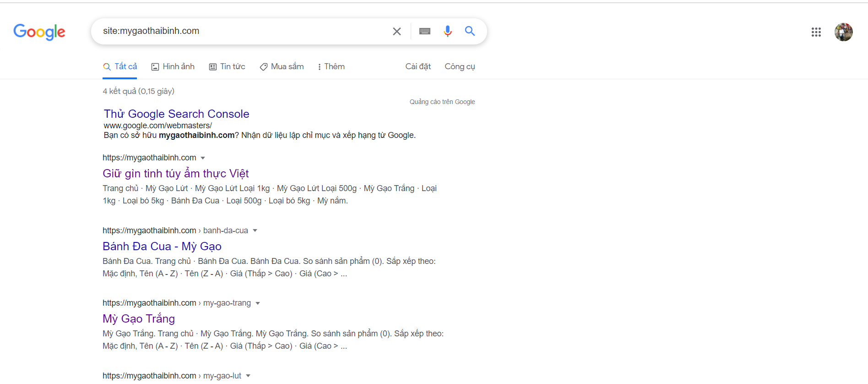Switch to Hình ảnh tab
Screen dimensions: 868x384
(173, 67)
